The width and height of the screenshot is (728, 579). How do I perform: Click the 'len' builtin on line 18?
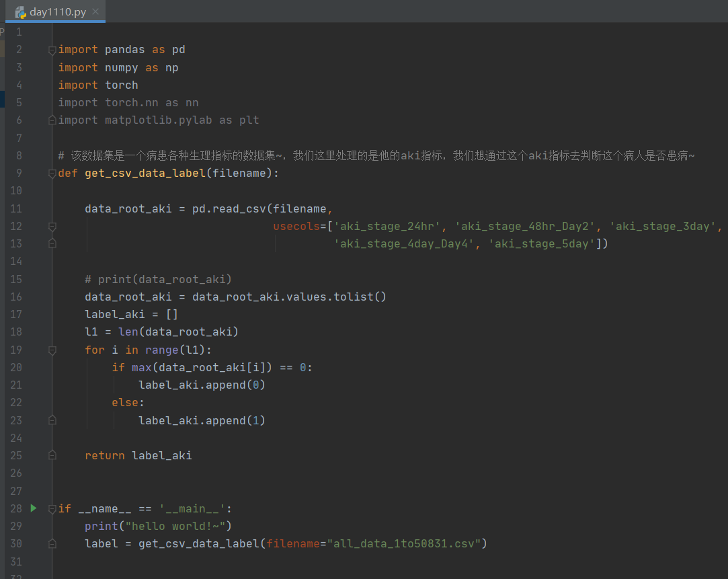[128, 332]
